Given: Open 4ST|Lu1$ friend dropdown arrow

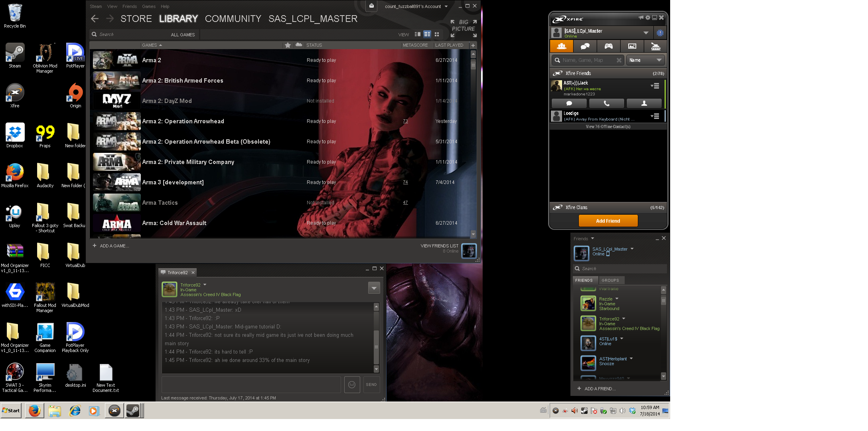Looking at the screenshot, I should [621, 339].
